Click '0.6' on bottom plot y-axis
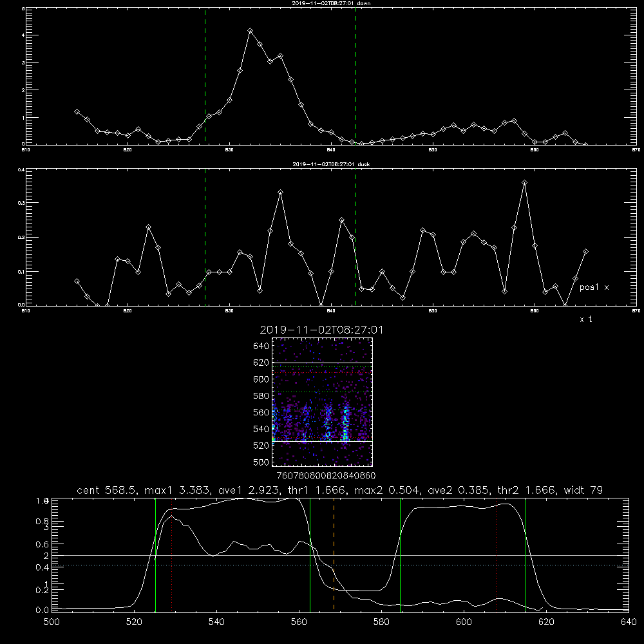 pos(43,544)
